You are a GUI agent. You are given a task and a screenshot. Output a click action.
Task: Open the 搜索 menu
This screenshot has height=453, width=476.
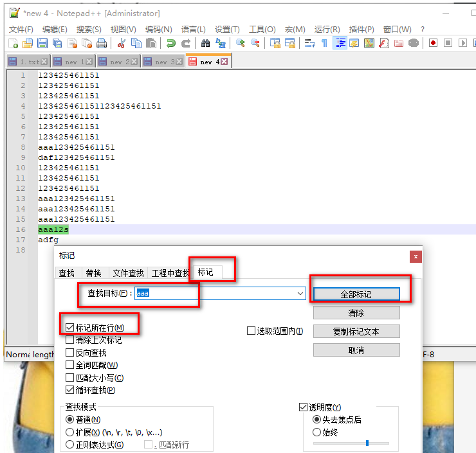coord(89,30)
